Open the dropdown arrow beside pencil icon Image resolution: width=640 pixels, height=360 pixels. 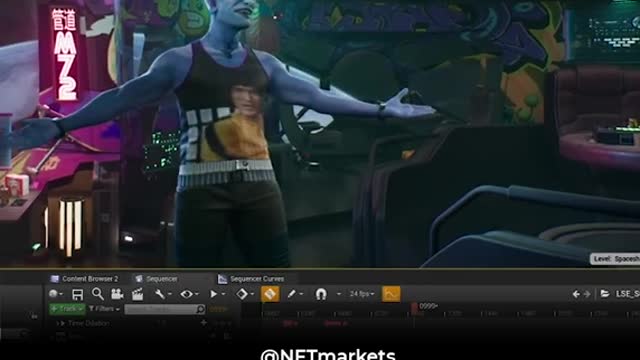(301, 294)
